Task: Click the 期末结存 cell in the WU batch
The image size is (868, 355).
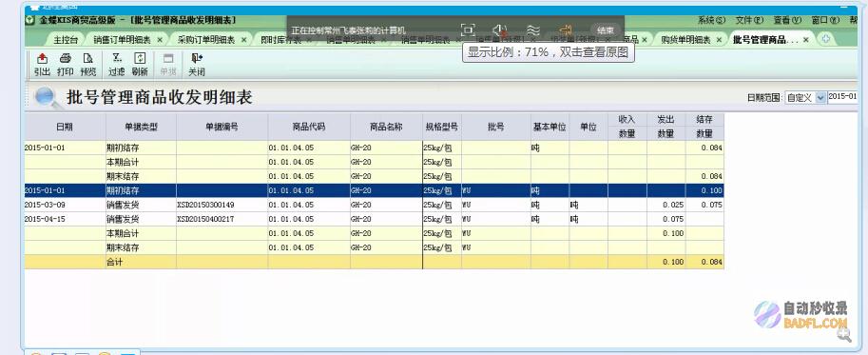Action: (141, 248)
